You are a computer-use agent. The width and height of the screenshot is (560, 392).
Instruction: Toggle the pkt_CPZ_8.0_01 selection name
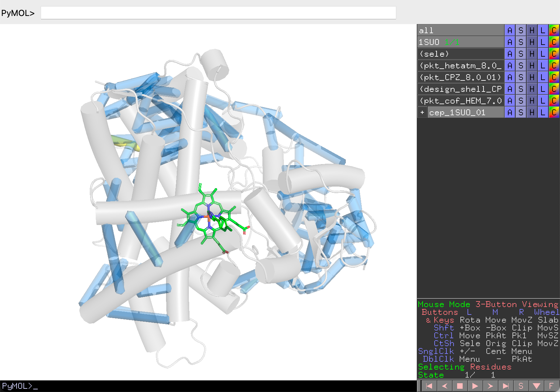[461, 77]
